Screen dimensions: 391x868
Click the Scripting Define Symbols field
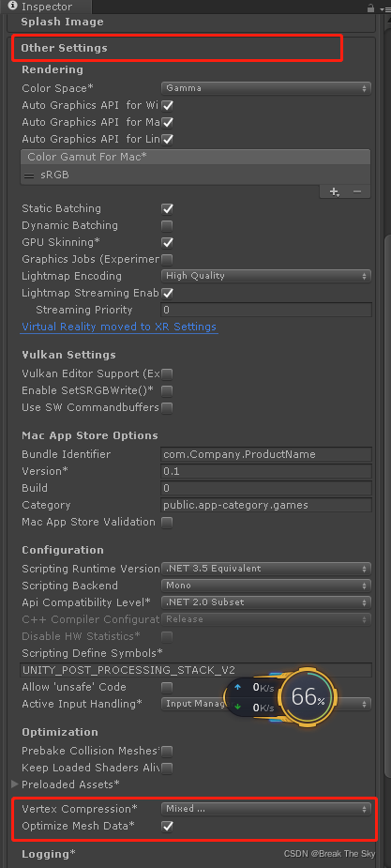tap(196, 670)
